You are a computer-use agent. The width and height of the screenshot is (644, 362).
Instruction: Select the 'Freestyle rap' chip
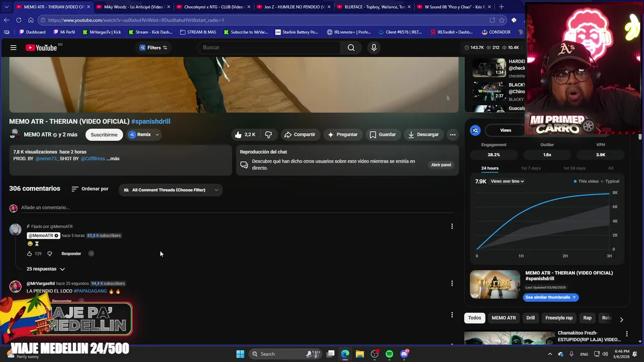559,318
